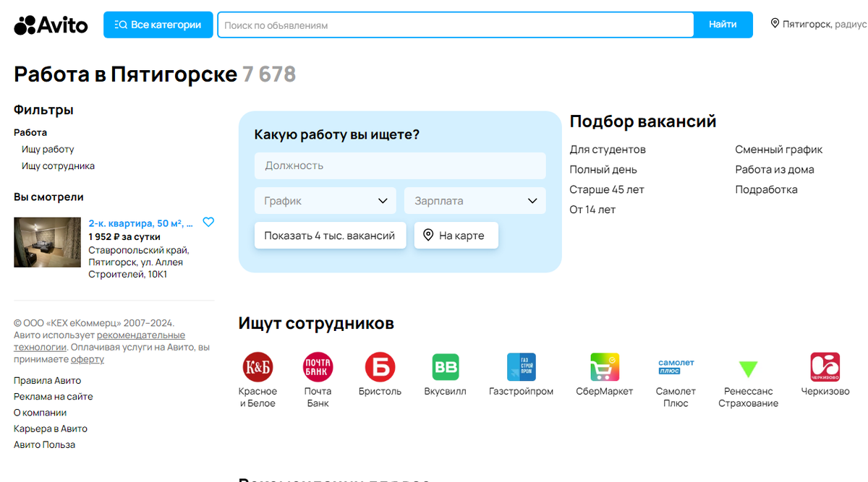Click the Почта Банк company logo
Screen dimensions: 868x482
click(x=318, y=367)
